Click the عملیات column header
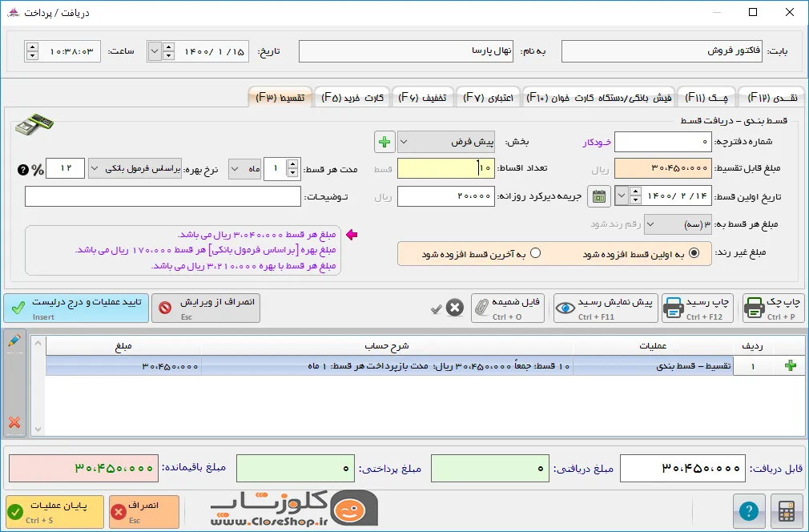The width and height of the screenshot is (809, 532). [x=653, y=346]
